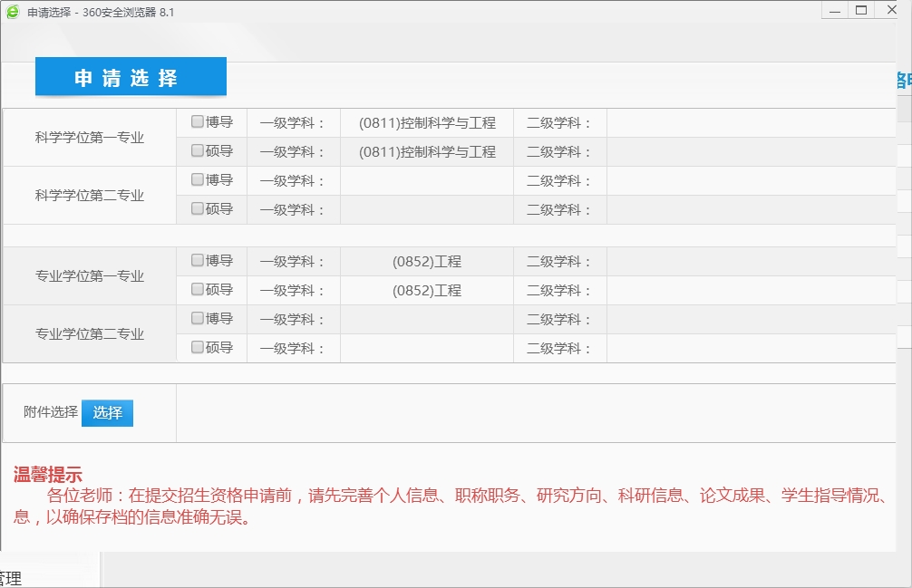
Task: Click 二级学科 value cell of 科学学位第一专业 博导
Action: click(x=751, y=123)
